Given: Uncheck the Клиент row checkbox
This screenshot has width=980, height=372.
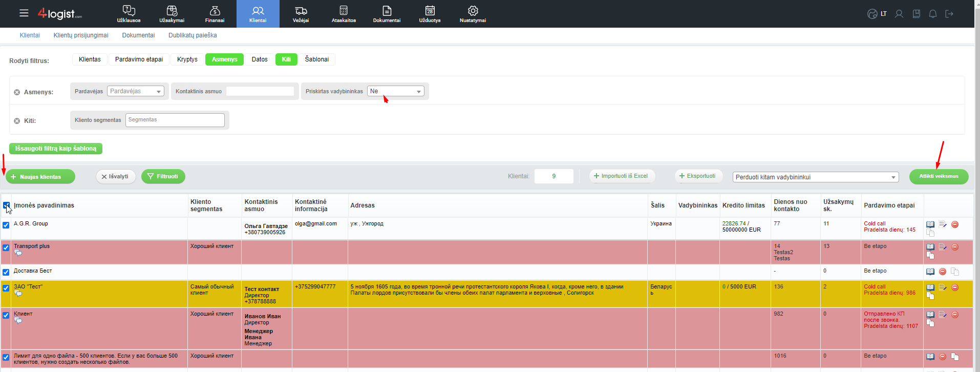Looking at the screenshot, I should click(x=6, y=315).
